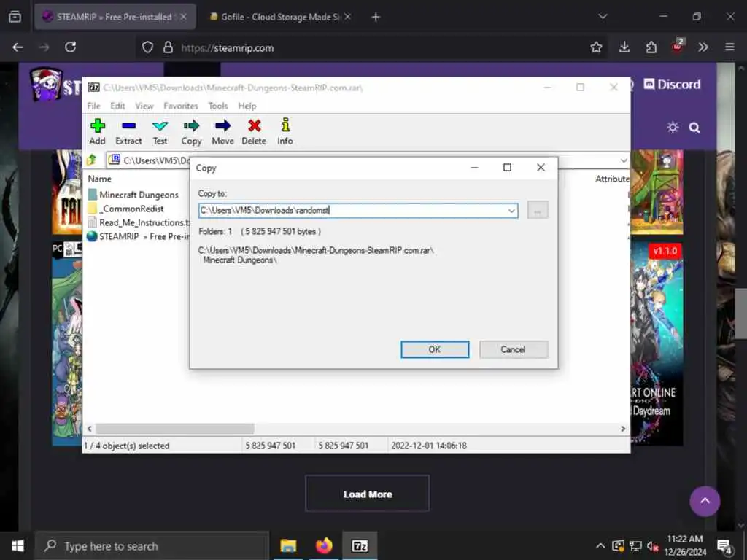747x560 pixels.
Task: Open Firefox extensions icon
Action: point(651,47)
